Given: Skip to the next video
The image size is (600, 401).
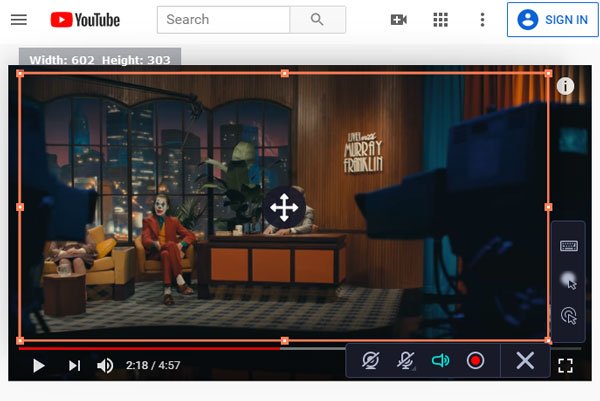Looking at the screenshot, I should 74,365.
